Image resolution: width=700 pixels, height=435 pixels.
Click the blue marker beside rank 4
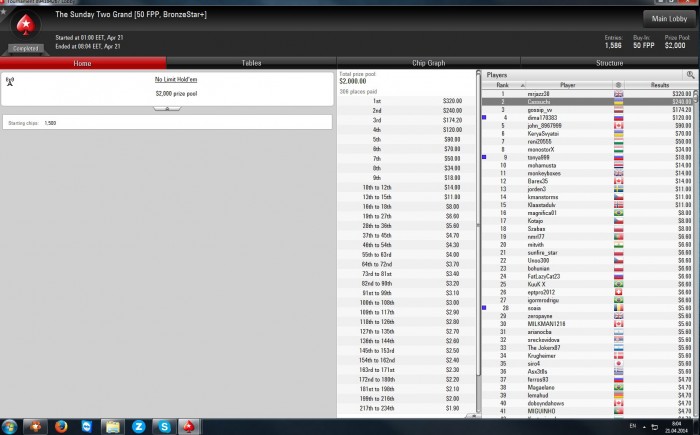[484, 117]
